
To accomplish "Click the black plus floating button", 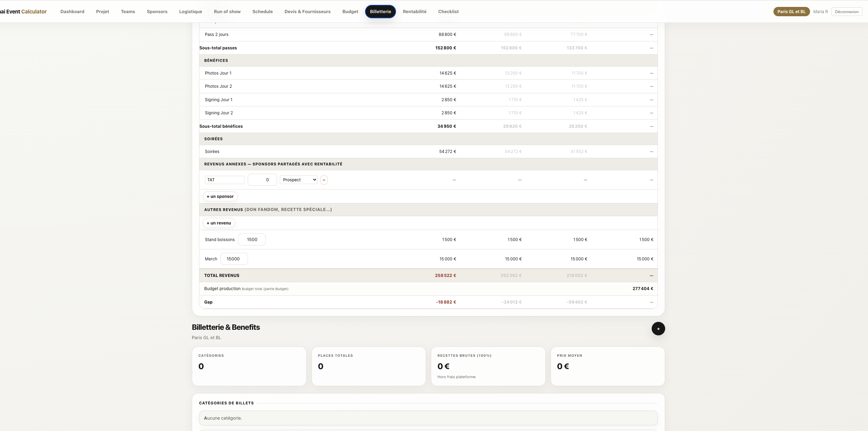I will pos(658,329).
